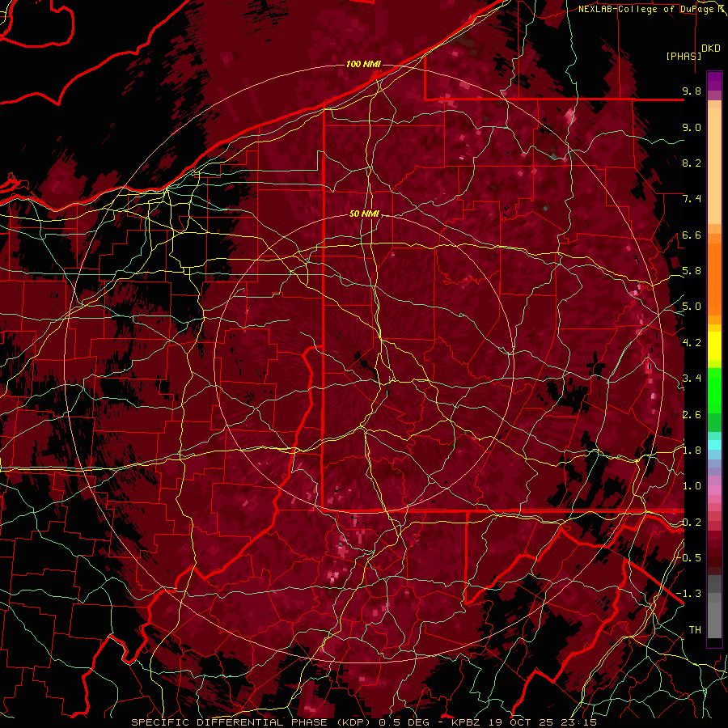This screenshot has height=728, width=728.
Task: Click the 3.4 scale value
Action: 692,379
